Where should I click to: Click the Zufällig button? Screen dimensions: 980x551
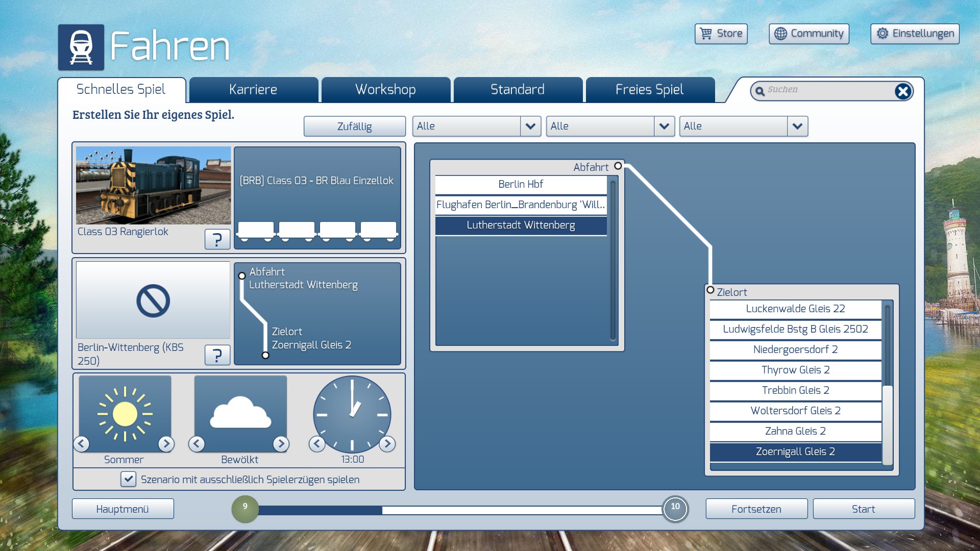(x=354, y=126)
